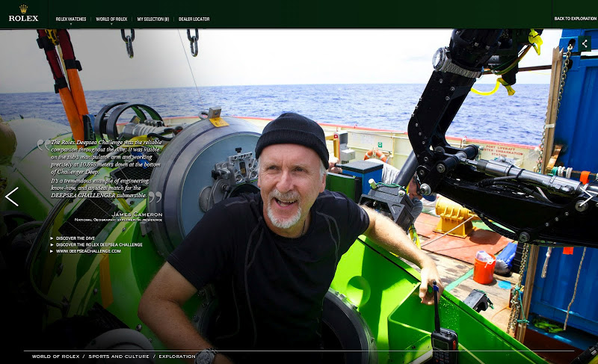Go to previous slide arrow

[x=12, y=197]
